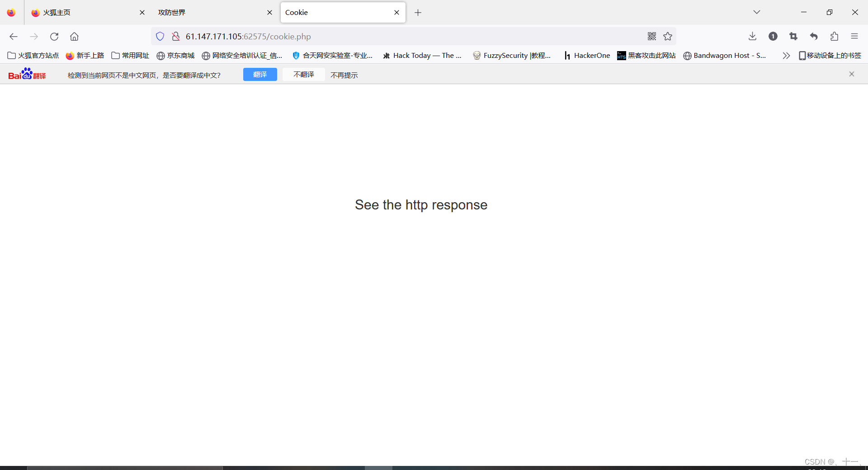Screen dimensions: 868x470
Task: Select the Cookie tab
Action: [343, 13]
